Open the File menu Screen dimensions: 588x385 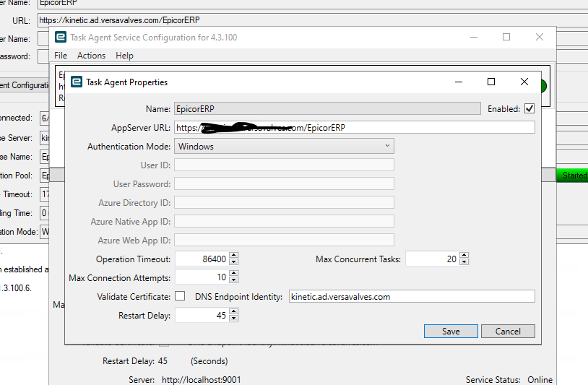61,56
